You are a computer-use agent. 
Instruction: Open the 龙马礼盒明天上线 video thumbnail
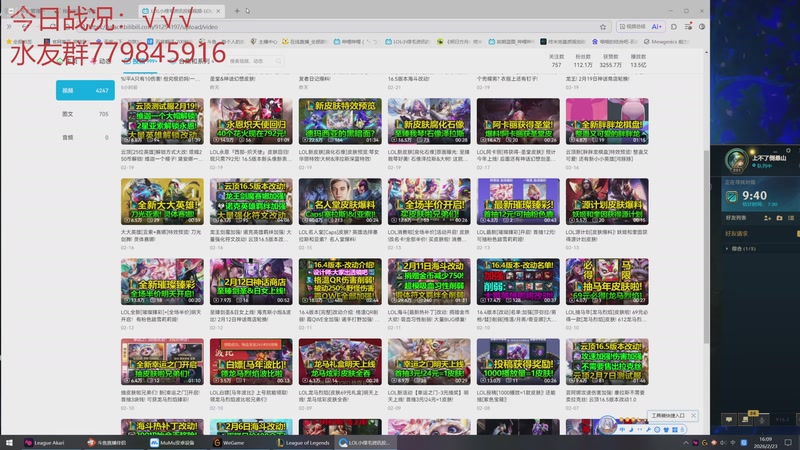340,362
